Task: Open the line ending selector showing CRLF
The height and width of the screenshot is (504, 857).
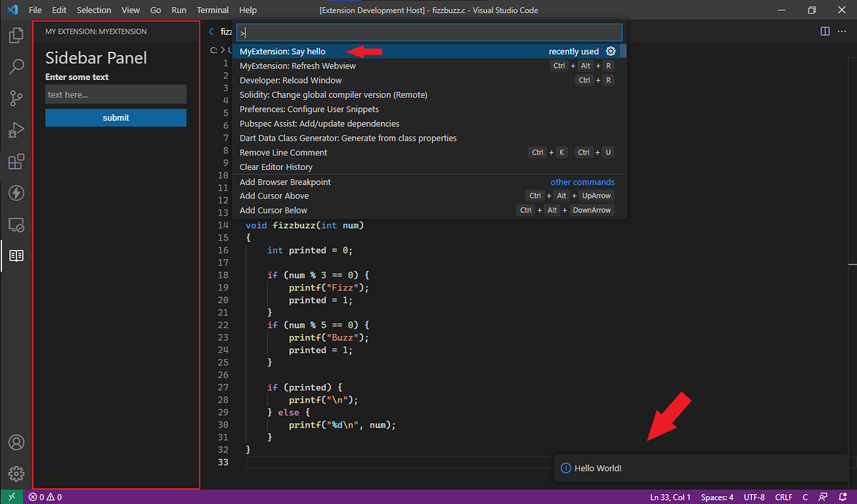Action: pyautogui.click(x=783, y=496)
